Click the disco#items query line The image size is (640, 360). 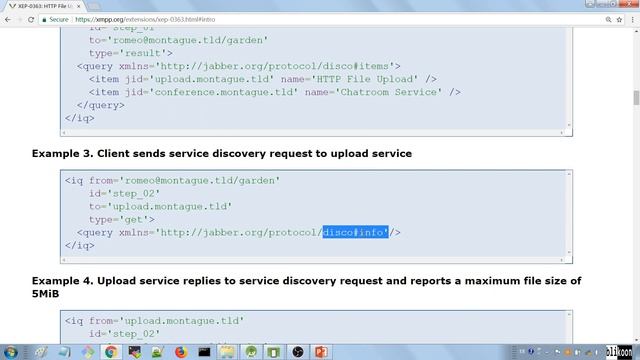tap(238, 66)
